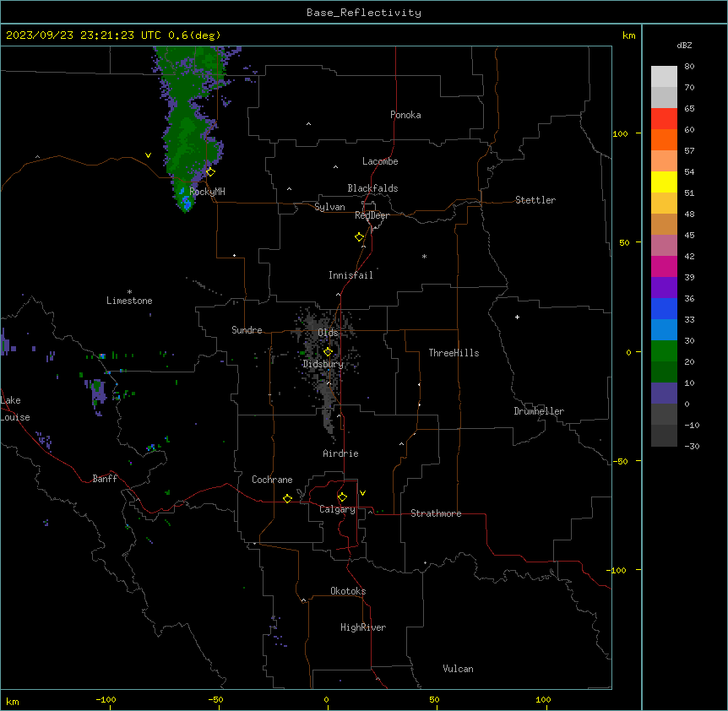Screen dimensions: 728x711
Task: Click the yellow V marker east of Calgary
Action: coord(362,493)
